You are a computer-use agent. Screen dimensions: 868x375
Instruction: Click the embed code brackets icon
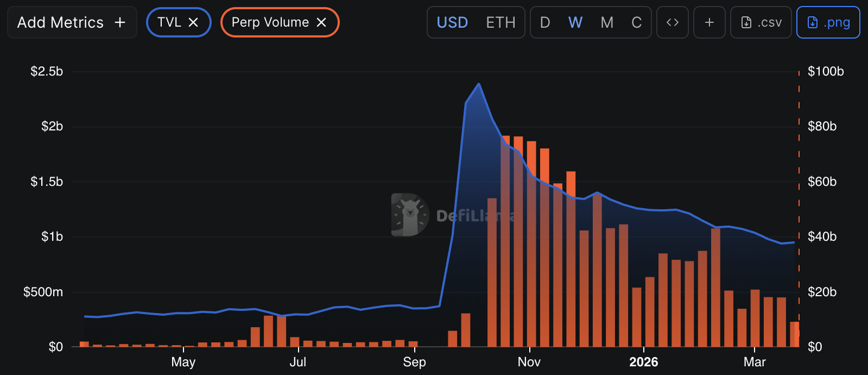(673, 22)
